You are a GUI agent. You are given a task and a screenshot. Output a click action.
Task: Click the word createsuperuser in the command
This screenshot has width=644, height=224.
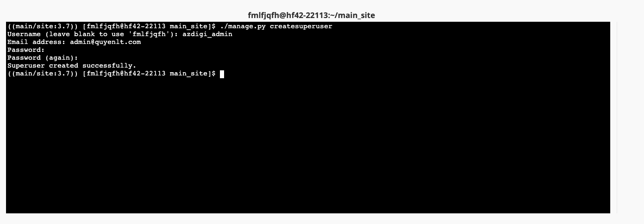301,26
